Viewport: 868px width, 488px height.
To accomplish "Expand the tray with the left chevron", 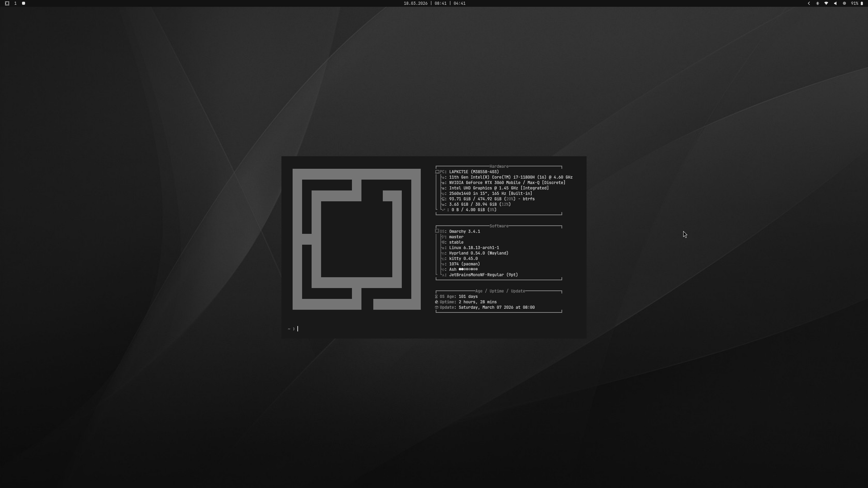I will coord(809,3).
